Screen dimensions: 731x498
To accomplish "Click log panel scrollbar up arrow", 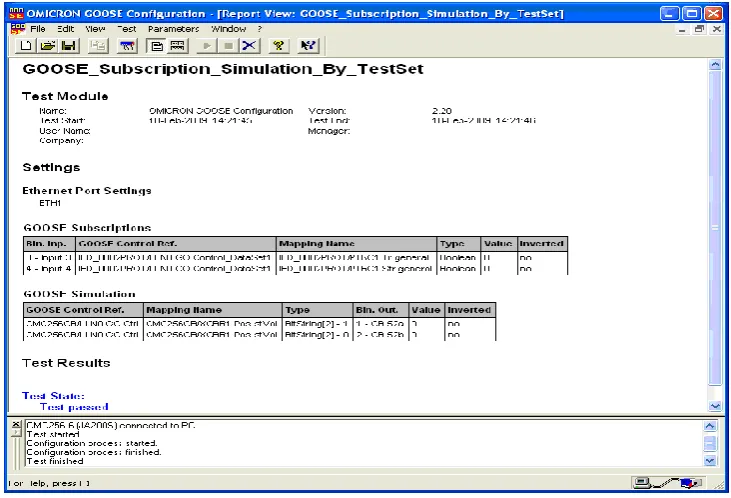I will [x=710, y=426].
